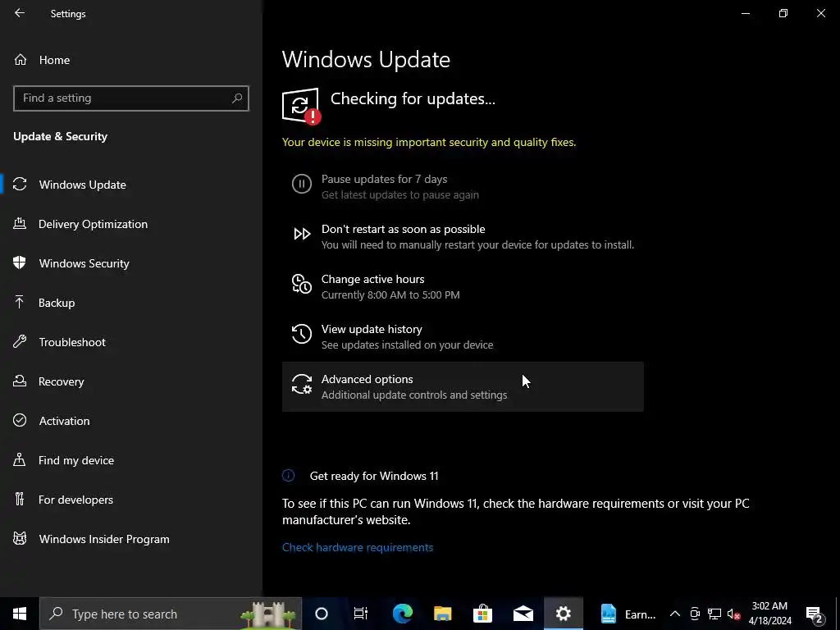Open Microsoft Store from taskbar
Image resolution: width=840 pixels, height=630 pixels.
tap(482, 614)
